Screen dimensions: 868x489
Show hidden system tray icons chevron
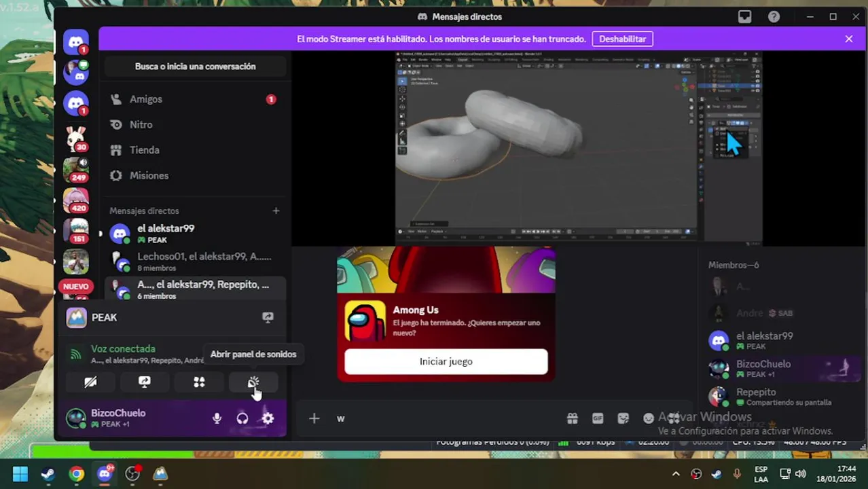click(676, 474)
